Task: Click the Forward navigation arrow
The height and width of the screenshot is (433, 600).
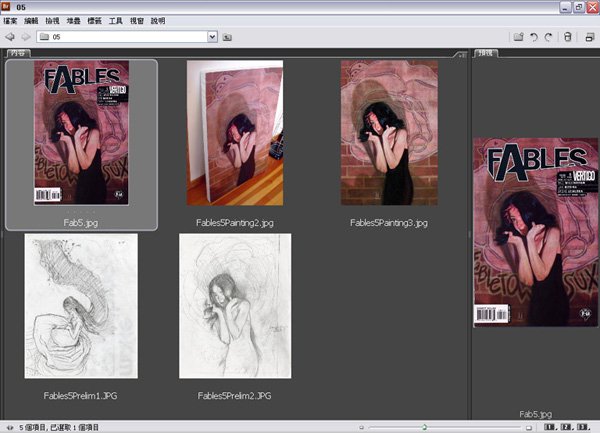Action: click(x=24, y=37)
